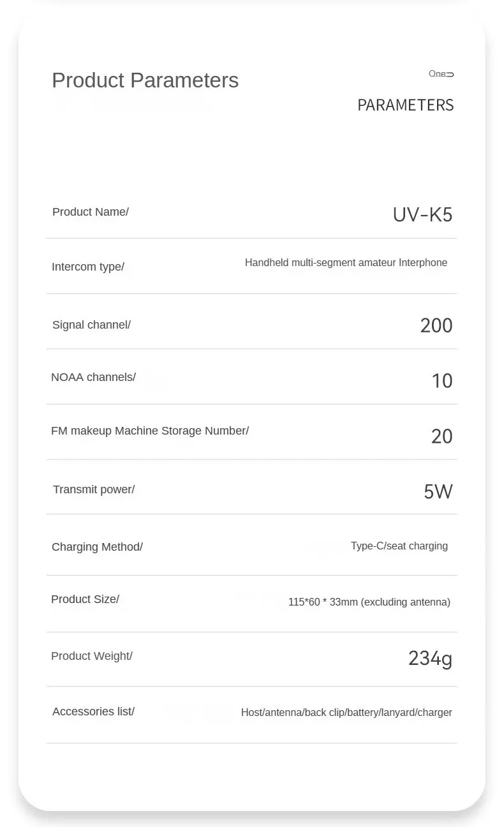Select the '5W' transmit power value
Screen dimensions: 504x827
pos(438,491)
